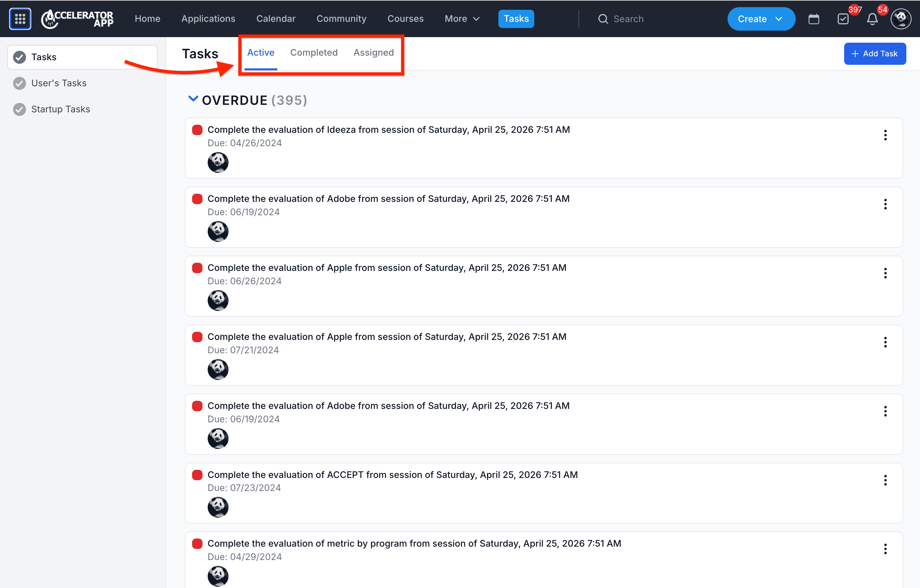920x588 pixels.
Task: Open notifications bell with 54 badge
Action: pyautogui.click(x=872, y=19)
